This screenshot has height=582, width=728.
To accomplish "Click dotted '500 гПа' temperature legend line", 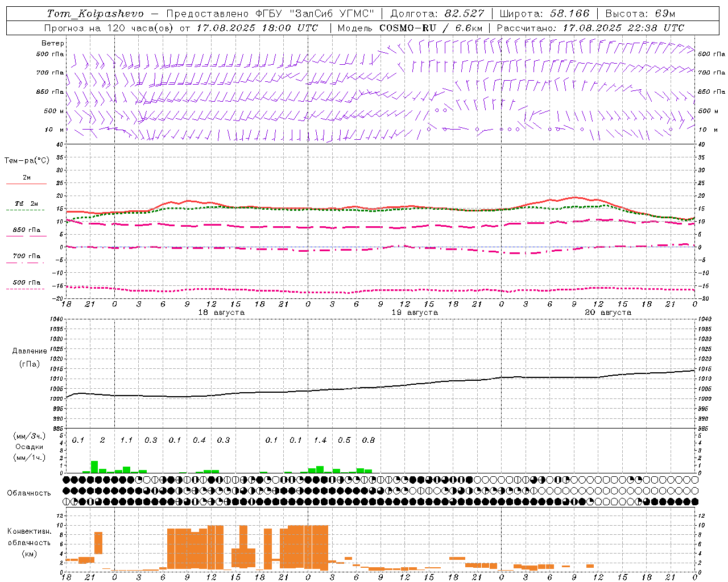I will pos(25,289).
